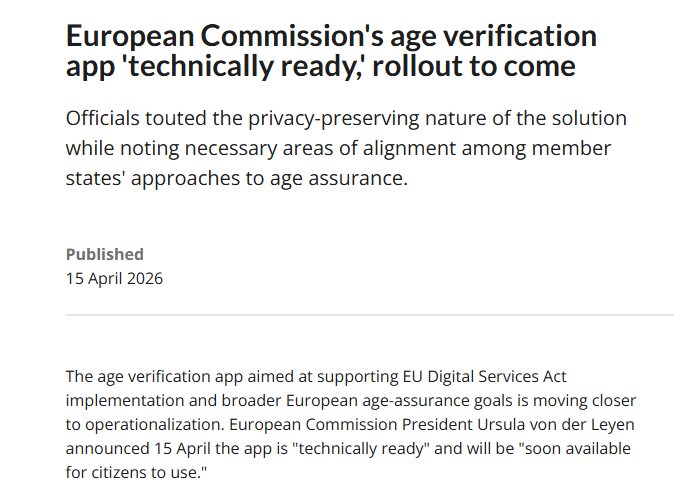Click the first body paragraph of the article
Image resolution: width=674 pixels, height=495 pixels.
[x=351, y=424]
